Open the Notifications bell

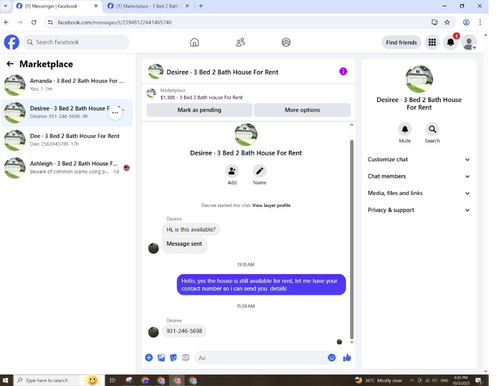pos(450,42)
